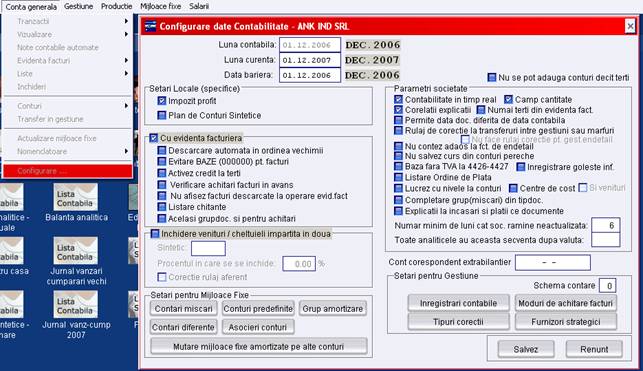Screen dimensions: 643x371
Task: Check Acelasi grupdoc. si pentru achitari
Action: (x=162, y=219)
